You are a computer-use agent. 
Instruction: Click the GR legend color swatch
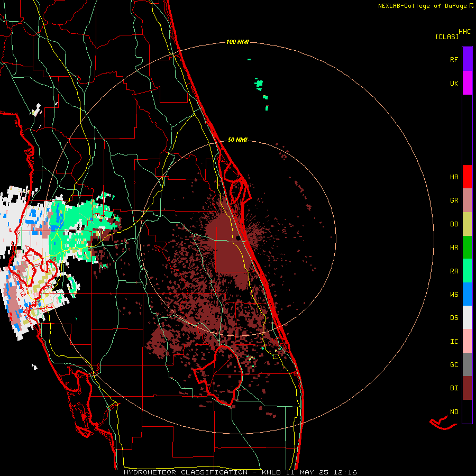(x=467, y=200)
